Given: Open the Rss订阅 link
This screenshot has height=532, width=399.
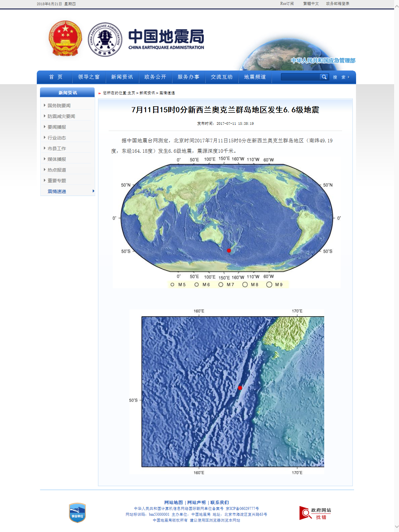Looking at the screenshot, I should tap(287, 4).
